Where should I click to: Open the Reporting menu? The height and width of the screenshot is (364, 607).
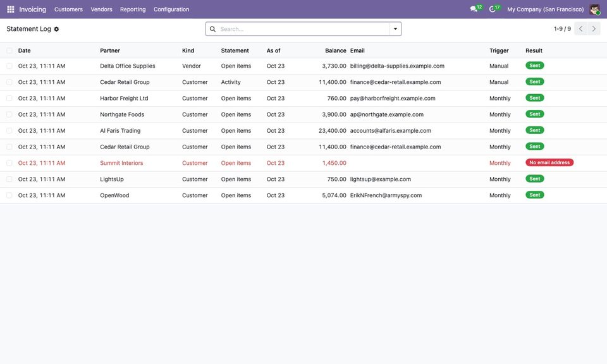133,9
